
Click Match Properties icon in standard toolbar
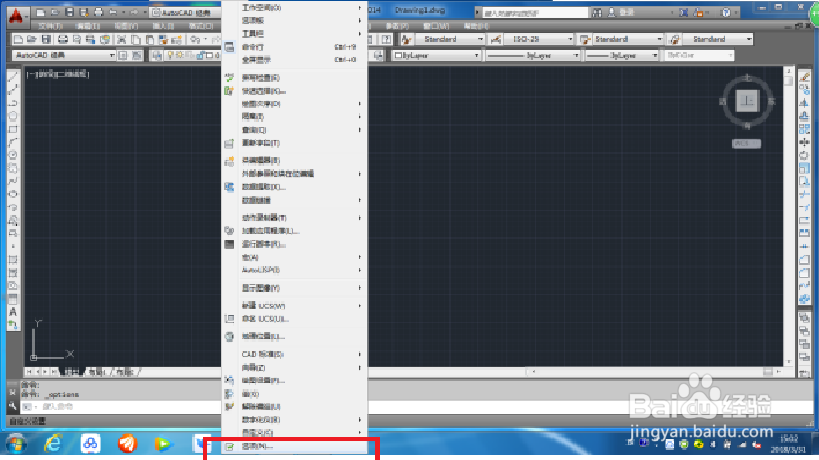[163, 40]
